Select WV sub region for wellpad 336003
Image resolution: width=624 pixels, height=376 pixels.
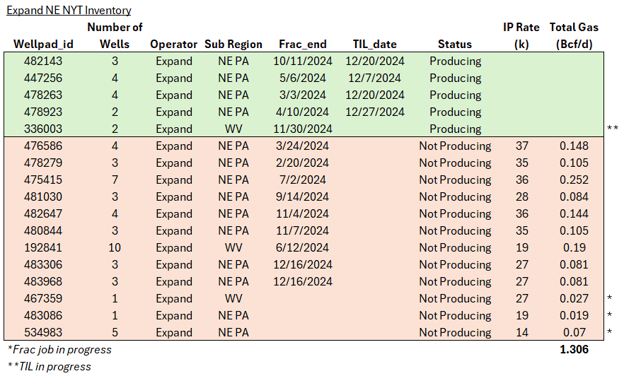(x=233, y=129)
